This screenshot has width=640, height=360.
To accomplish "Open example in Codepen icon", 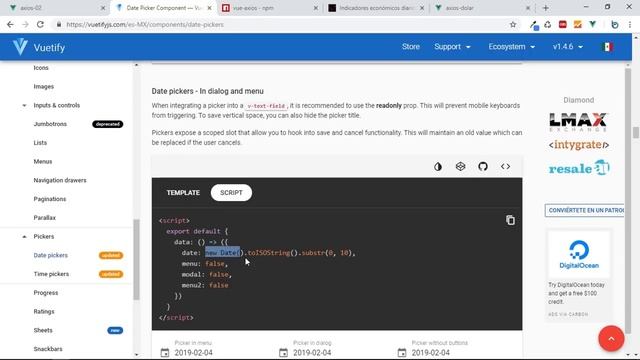I will coord(460,167).
